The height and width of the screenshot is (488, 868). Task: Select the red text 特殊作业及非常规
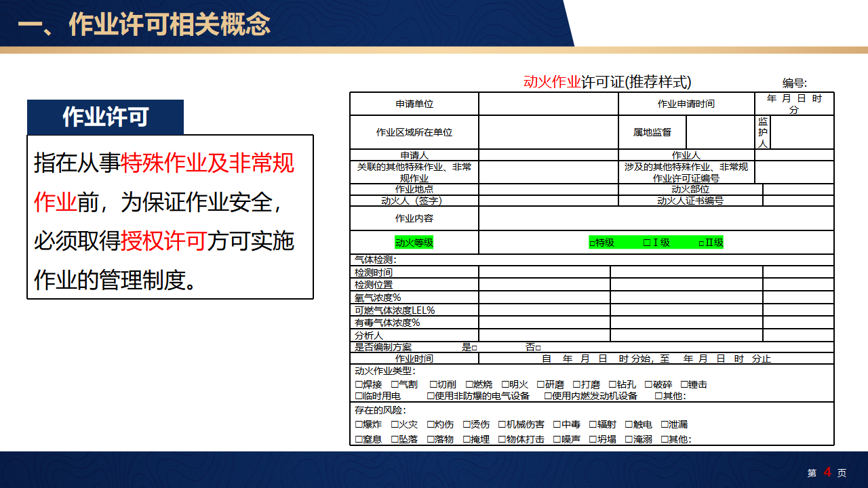208,163
